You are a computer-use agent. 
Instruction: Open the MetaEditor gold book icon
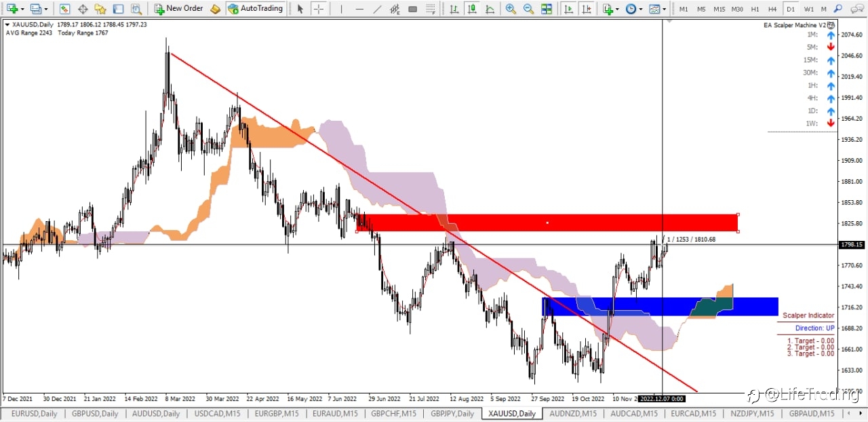tap(215, 9)
